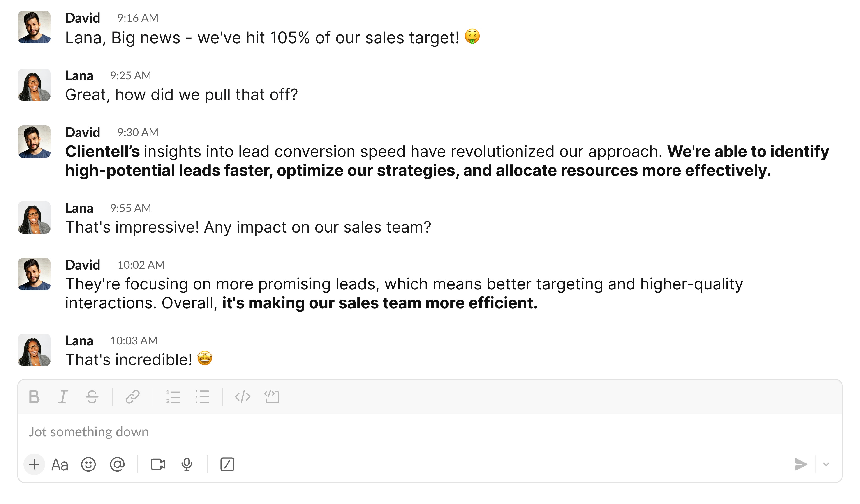The height and width of the screenshot is (504, 860).
Task: Open the emoji picker
Action: [88, 465]
